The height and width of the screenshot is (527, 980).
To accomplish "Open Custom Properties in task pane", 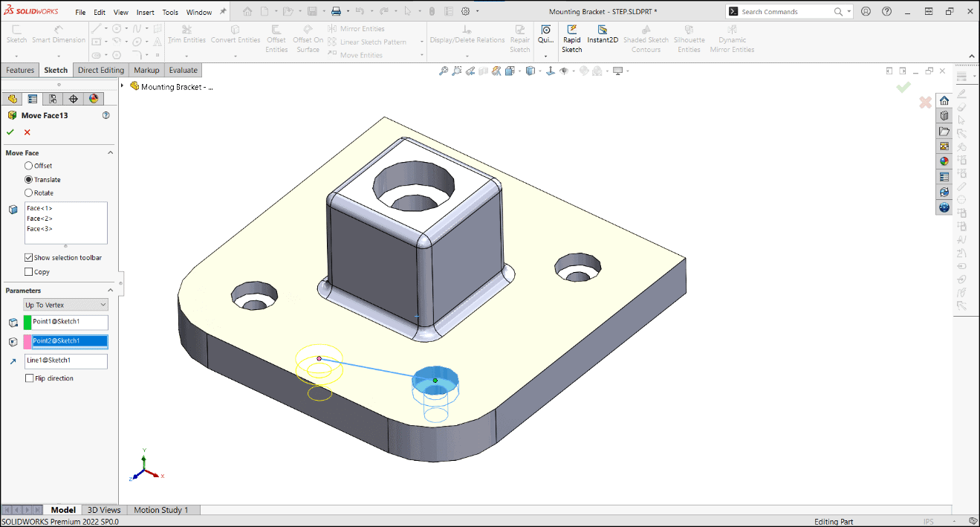I will pos(944,177).
